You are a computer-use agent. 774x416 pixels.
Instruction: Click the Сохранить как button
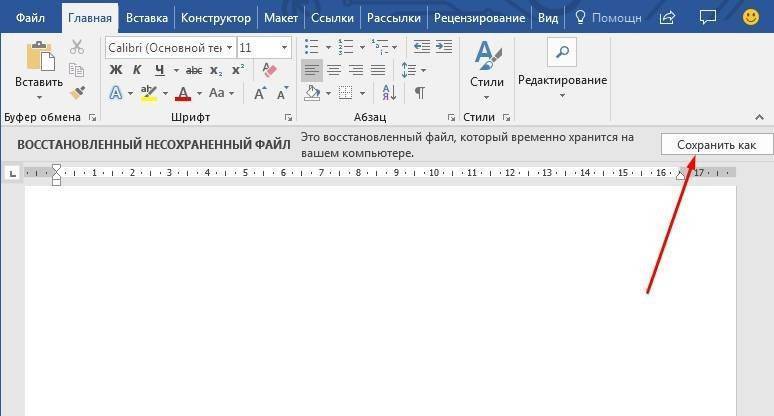point(716,145)
